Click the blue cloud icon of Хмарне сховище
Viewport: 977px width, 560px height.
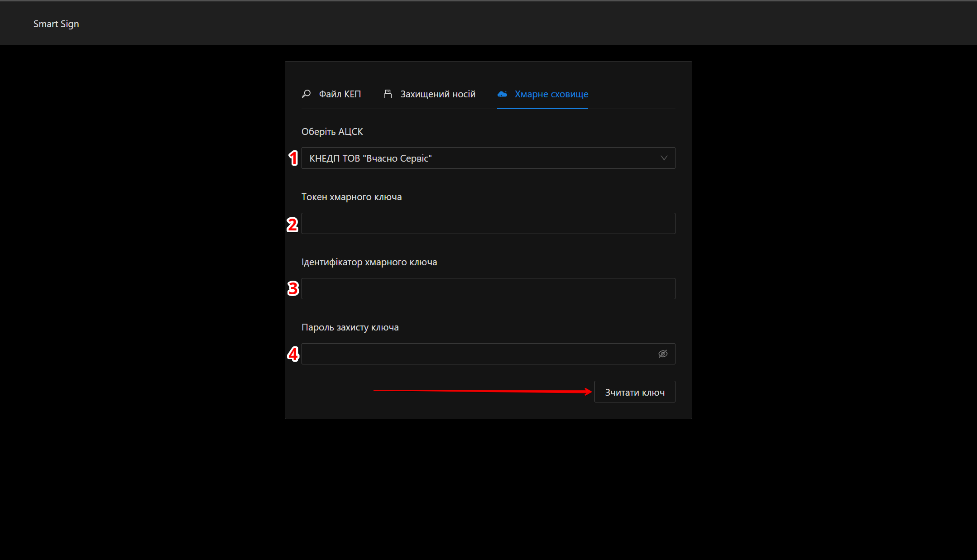point(502,94)
